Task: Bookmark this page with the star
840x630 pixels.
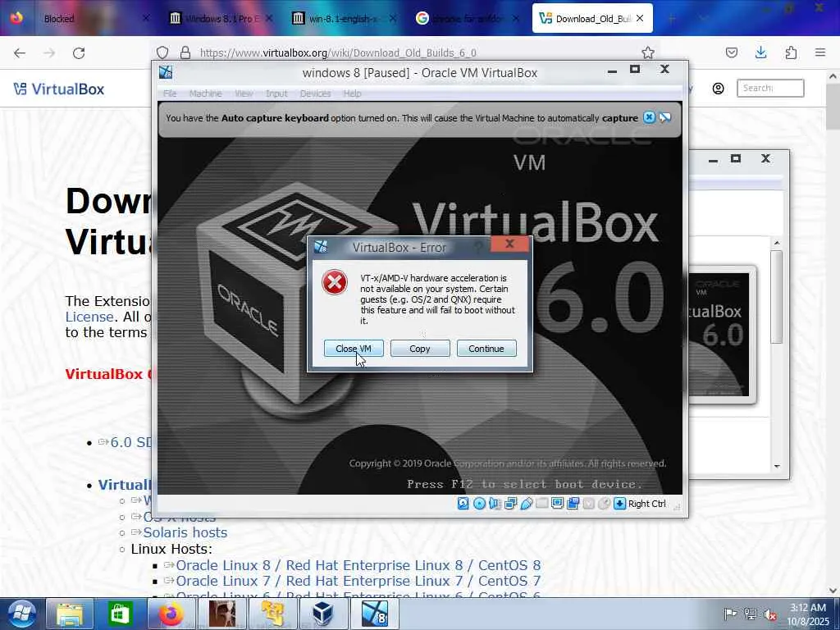Action: click(648, 52)
